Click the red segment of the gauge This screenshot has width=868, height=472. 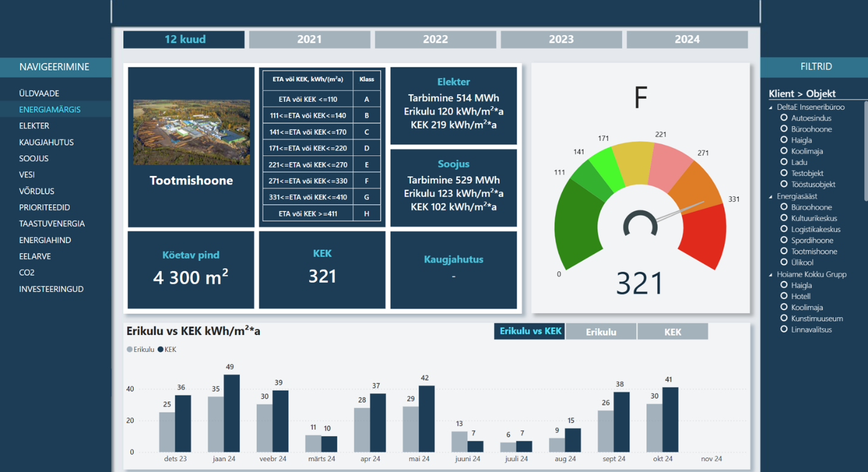[x=702, y=237]
